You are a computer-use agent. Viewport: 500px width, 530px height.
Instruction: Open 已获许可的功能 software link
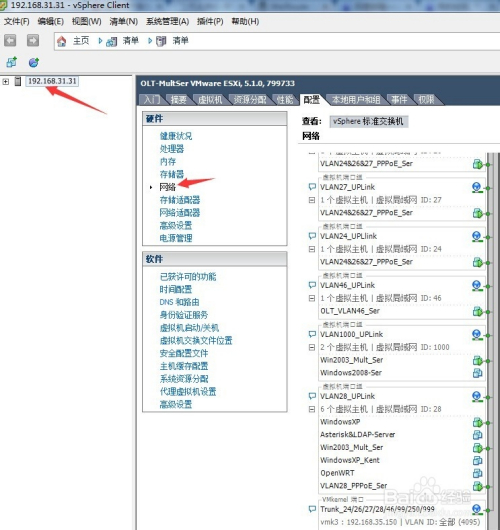coord(188,277)
